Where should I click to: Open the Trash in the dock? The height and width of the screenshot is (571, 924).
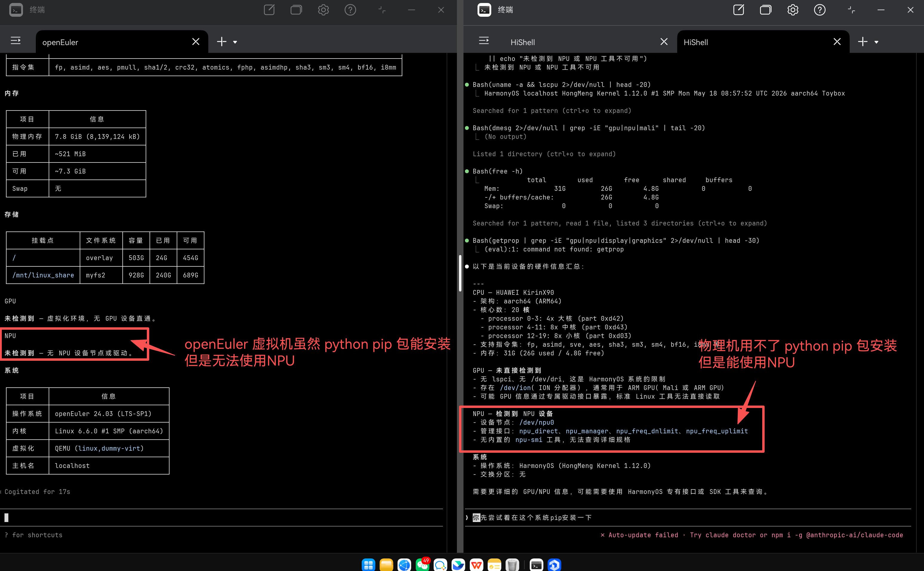[x=512, y=565]
